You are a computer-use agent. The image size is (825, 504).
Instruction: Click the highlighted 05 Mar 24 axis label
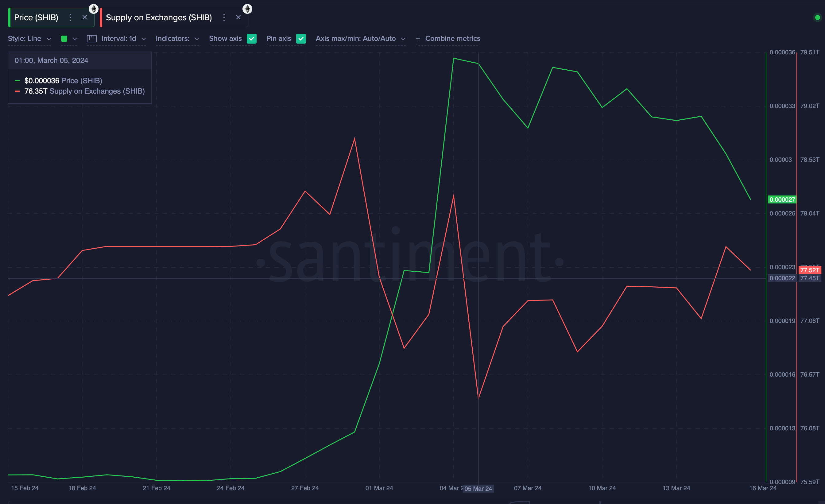(479, 489)
